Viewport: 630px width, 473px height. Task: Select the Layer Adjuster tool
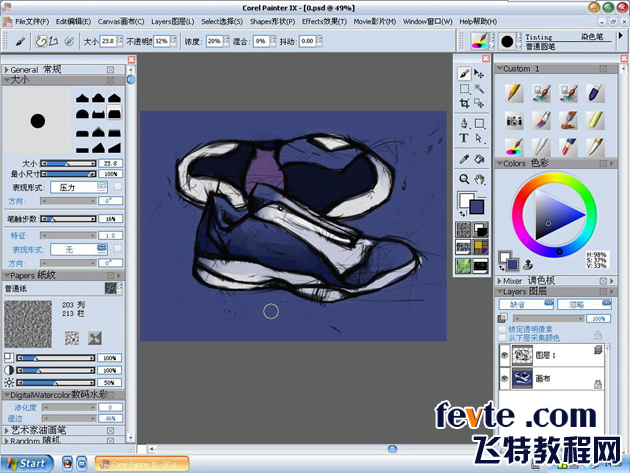pyautogui.click(x=479, y=74)
